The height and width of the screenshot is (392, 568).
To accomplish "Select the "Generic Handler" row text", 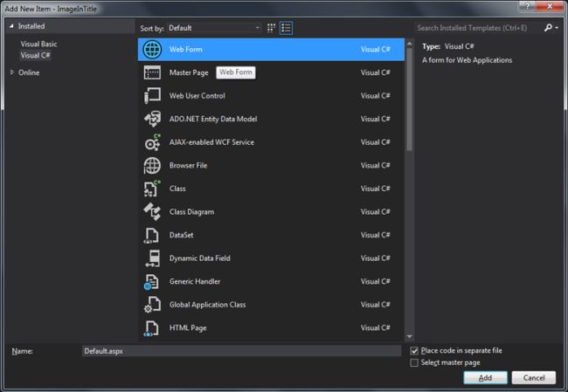I will 195,282.
